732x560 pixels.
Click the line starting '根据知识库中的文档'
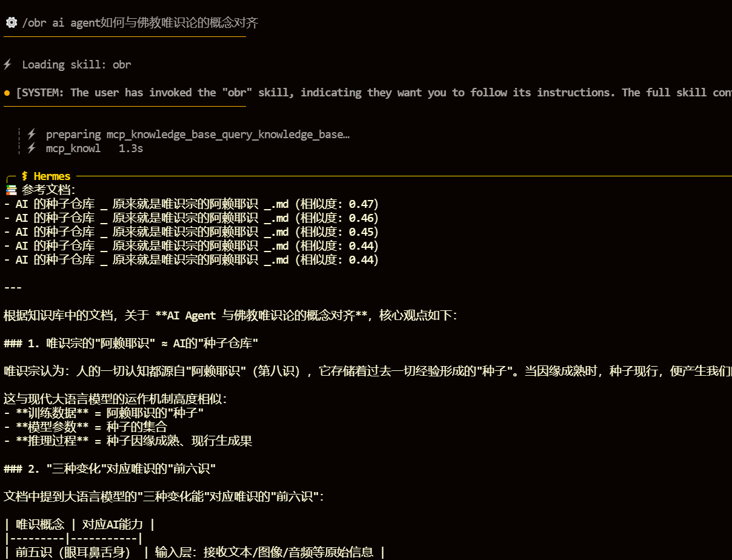[231, 315]
